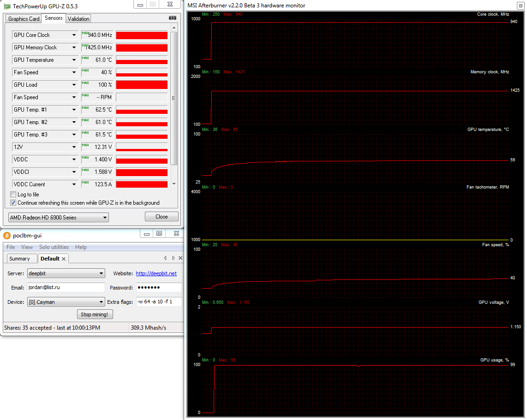Click the Fan tachometer, RPM graph label
The height and width of the screenshot is (420, 527).
(x=488, y=187)
